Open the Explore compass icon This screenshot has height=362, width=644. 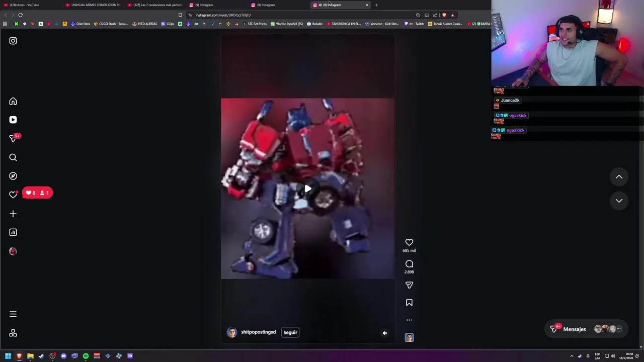click(13, 176)
